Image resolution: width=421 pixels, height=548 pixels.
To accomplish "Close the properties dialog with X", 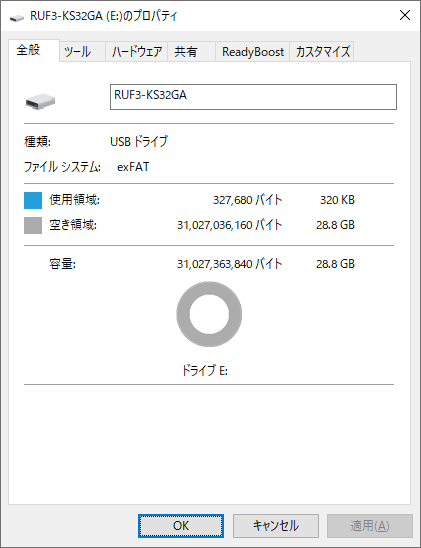I will [405, 15].
